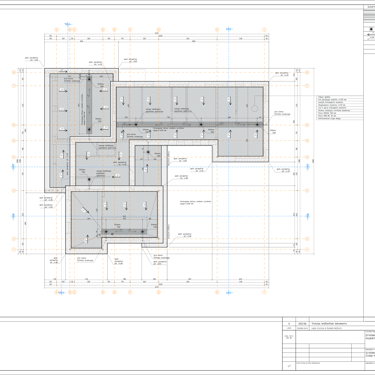
Task: Click the roof layer specification table beside the plan
Action: coord(340,107)
